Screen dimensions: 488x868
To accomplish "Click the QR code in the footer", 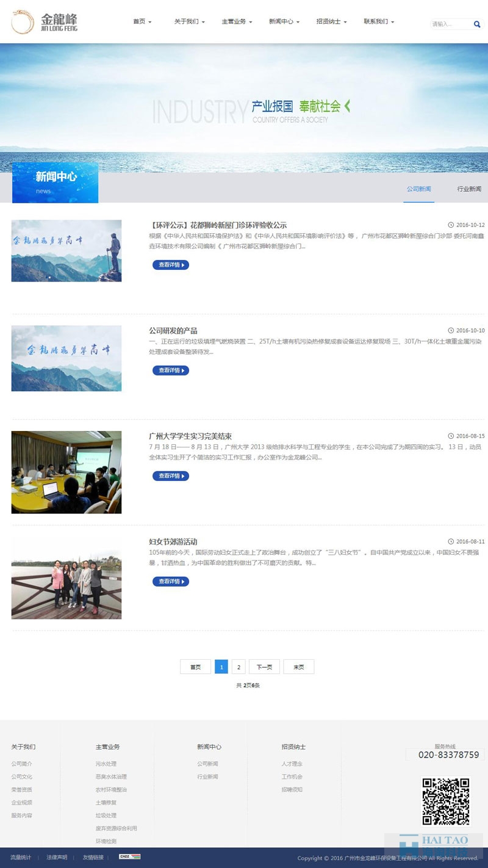I will (446, 801).
